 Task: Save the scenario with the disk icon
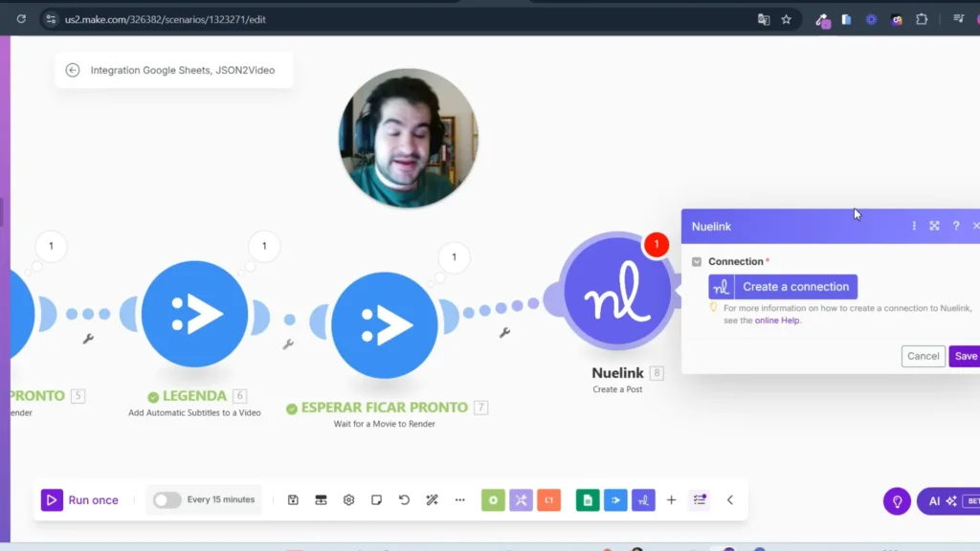(x=293, y=499)
